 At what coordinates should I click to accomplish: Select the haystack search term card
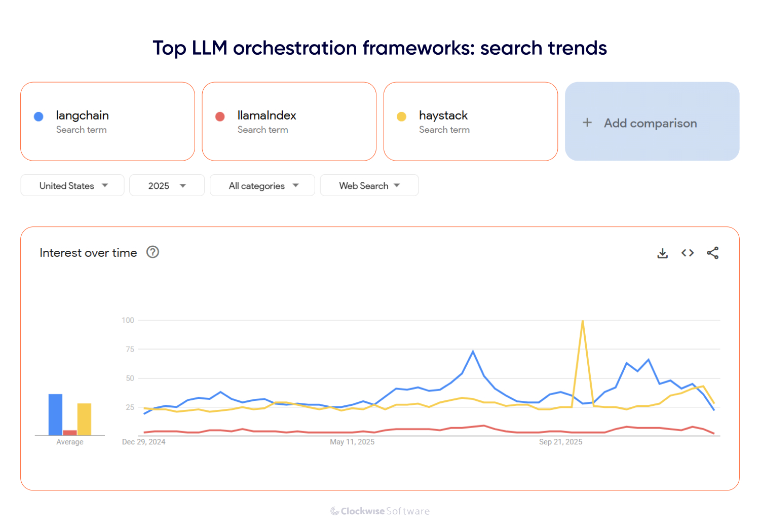point(470,122)
